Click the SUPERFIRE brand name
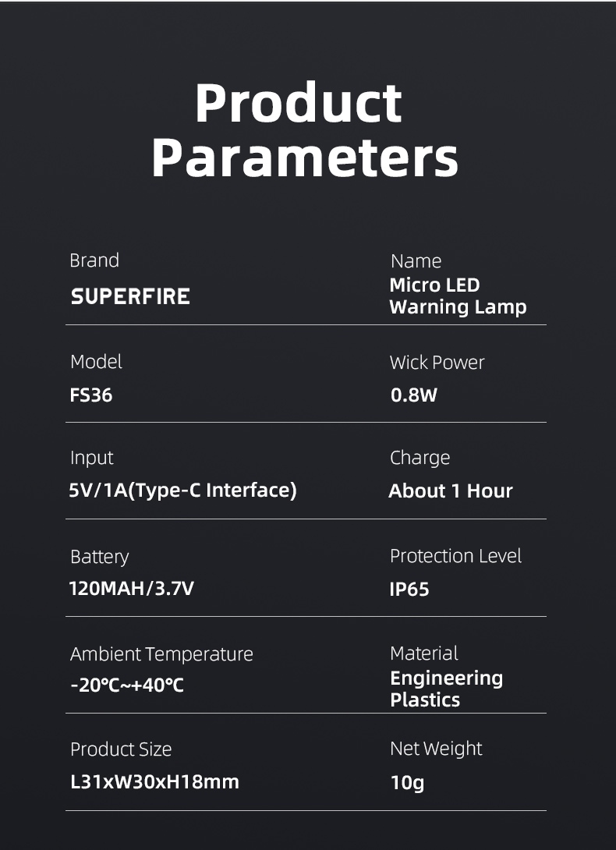The image size is (616, 850). point(130,296)
